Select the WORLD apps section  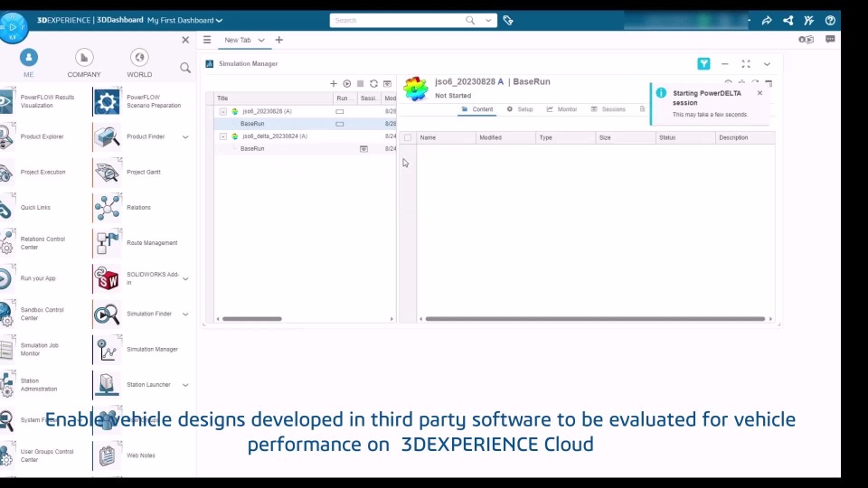(x=139, y=63)
